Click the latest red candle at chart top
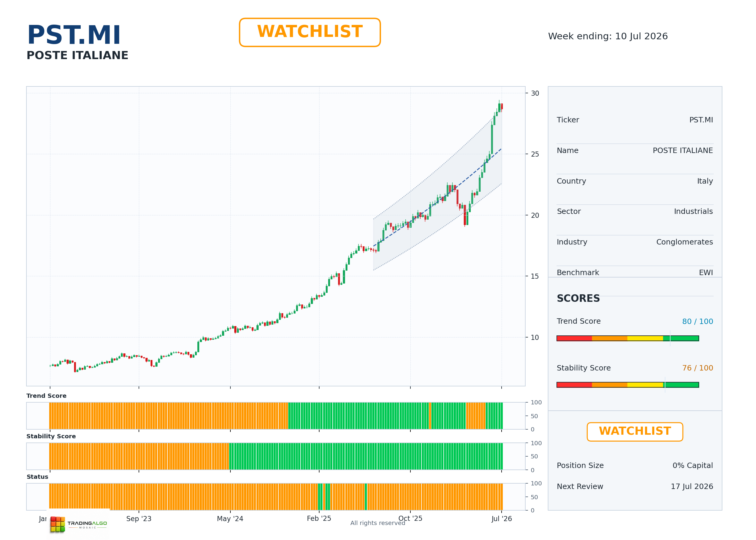756x540 pixels. (x=502, y=106)
